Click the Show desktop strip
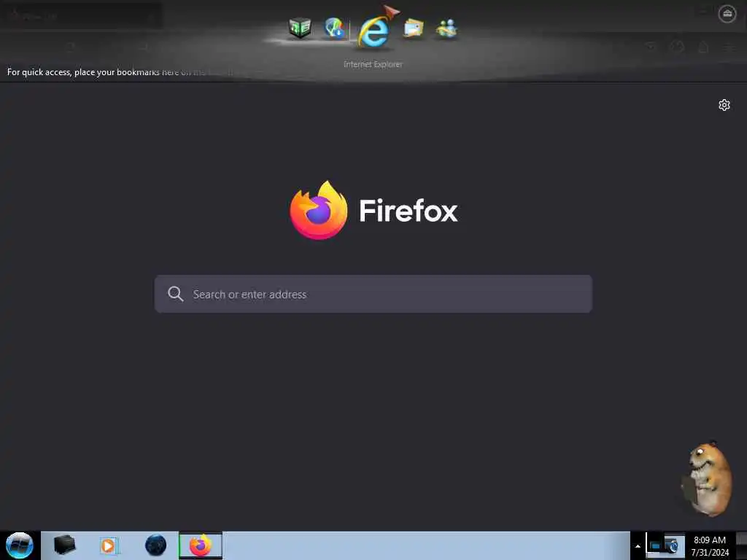 pyautogui.click(x=741, y=545)
